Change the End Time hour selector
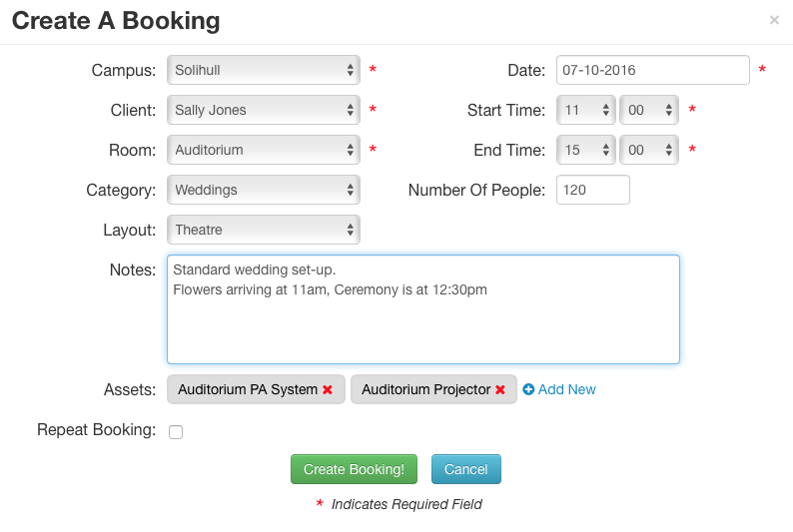Image resolution: width=793 pixels, height=532 pixels. coord(586,150)
